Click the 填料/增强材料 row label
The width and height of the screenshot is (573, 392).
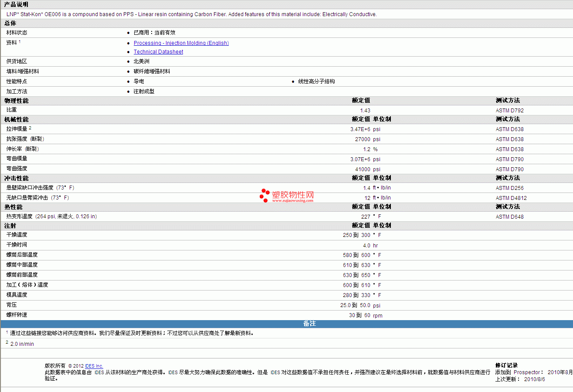click(x=23, y=71)
